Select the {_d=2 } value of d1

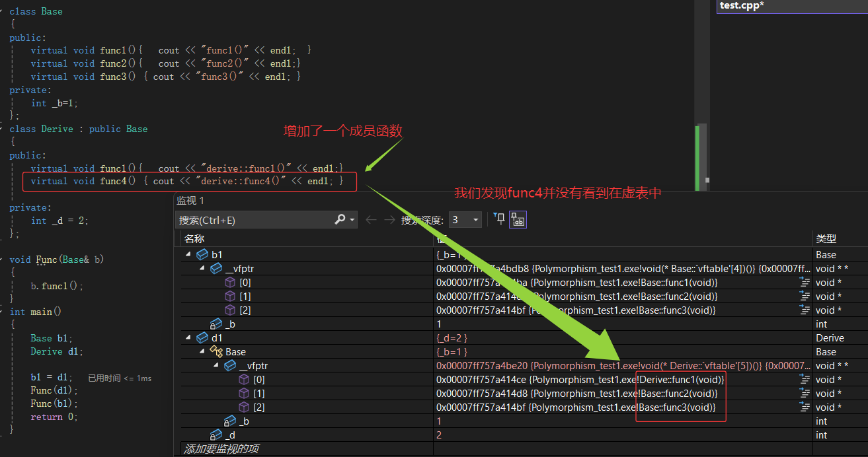pos(452,338)
